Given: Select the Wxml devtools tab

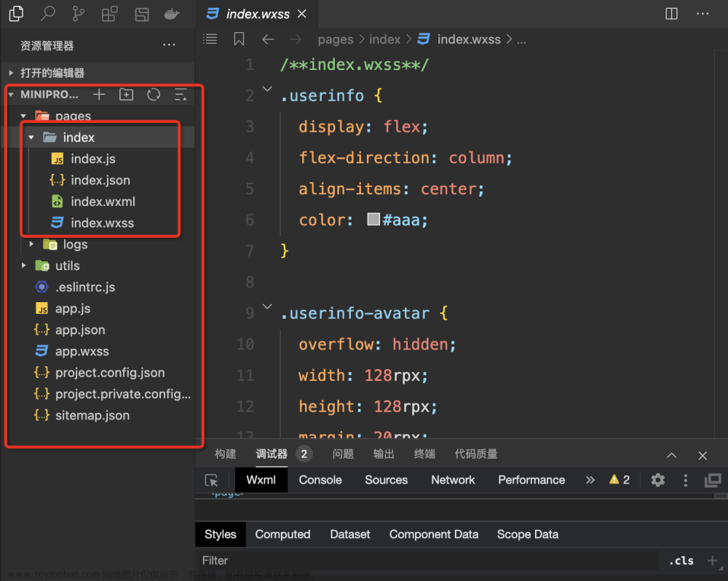Looking at the screenshot, I should [261, 480].
